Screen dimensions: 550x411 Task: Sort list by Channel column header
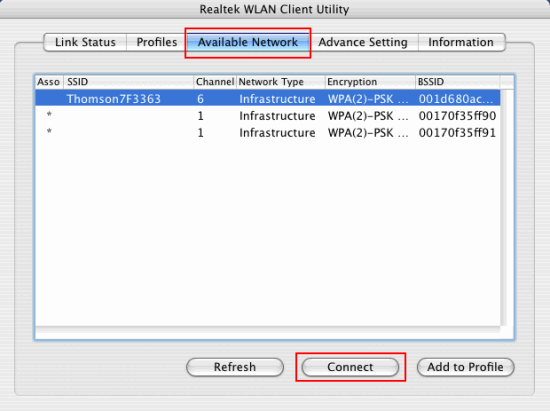tap(215, 82)
